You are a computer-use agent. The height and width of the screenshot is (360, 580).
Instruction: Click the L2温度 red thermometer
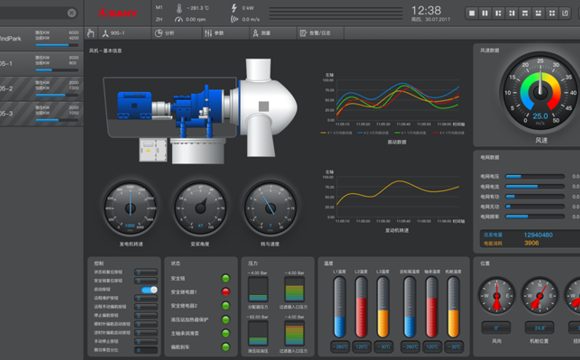click(361, 307)
